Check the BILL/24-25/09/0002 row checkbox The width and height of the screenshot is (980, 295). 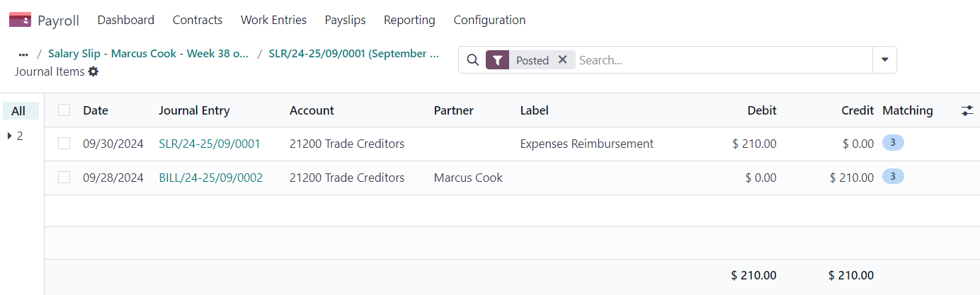(64, 178)
